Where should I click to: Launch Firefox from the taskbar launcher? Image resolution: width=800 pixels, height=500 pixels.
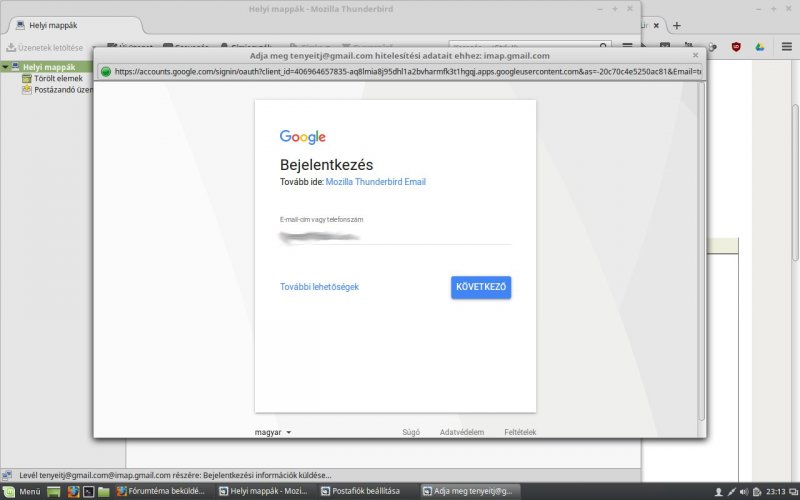(x=73, y=491)
